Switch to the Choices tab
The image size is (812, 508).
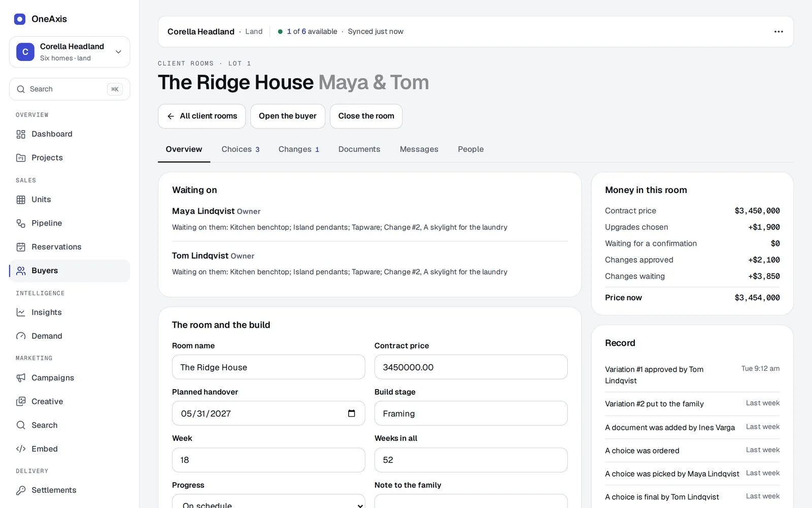point(241,149)
